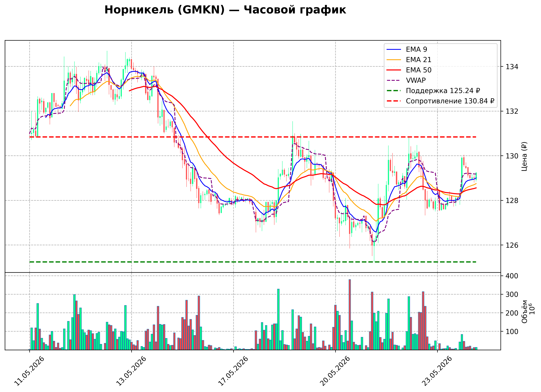Click the purple dashed VWAP legend sample
The height and width of the screenshot is (392, 541).
click(394, 80)
